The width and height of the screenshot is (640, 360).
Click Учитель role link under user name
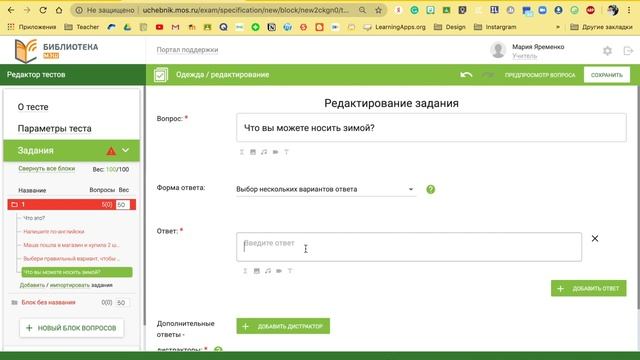524,56
